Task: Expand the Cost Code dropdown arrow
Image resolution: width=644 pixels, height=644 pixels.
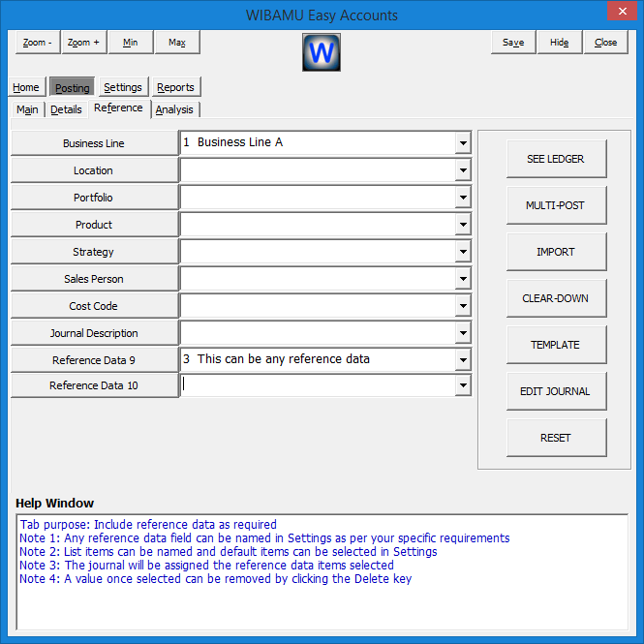Action: coord(463,306)
